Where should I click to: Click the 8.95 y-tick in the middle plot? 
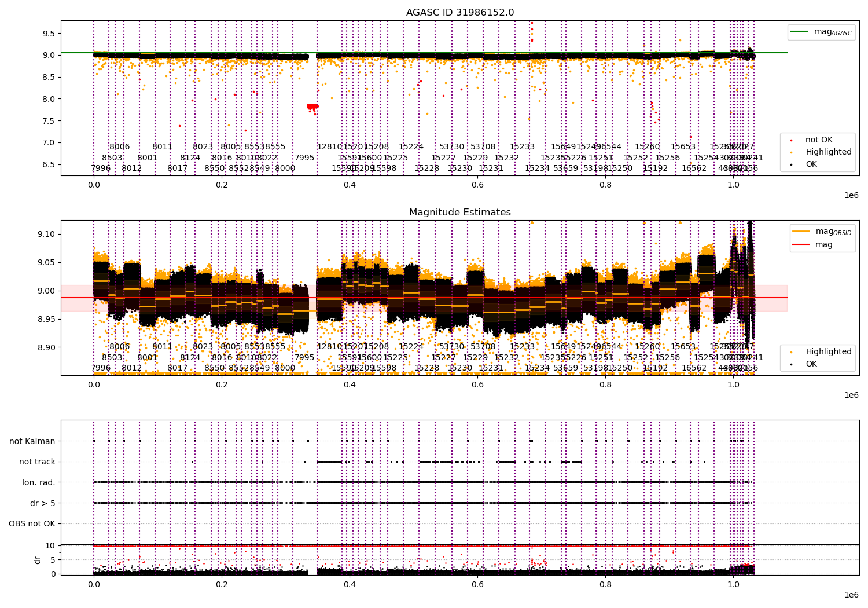[x=46, y=320]
